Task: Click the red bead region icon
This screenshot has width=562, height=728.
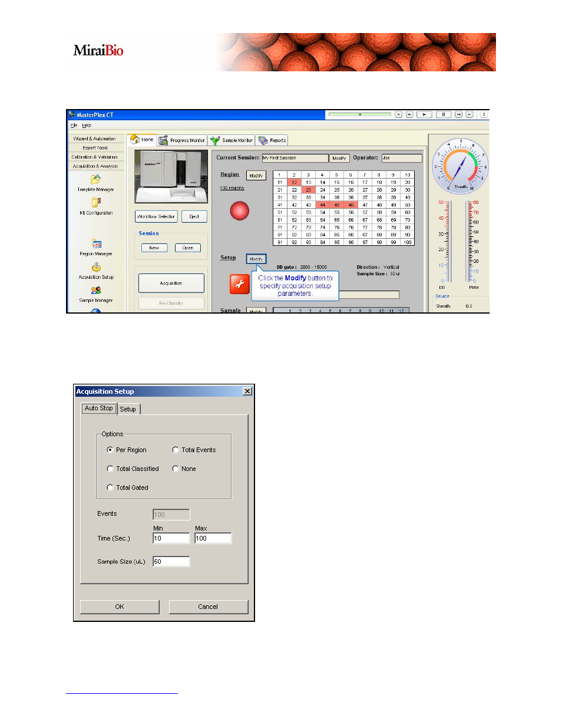Action: [x=239, y=210]
